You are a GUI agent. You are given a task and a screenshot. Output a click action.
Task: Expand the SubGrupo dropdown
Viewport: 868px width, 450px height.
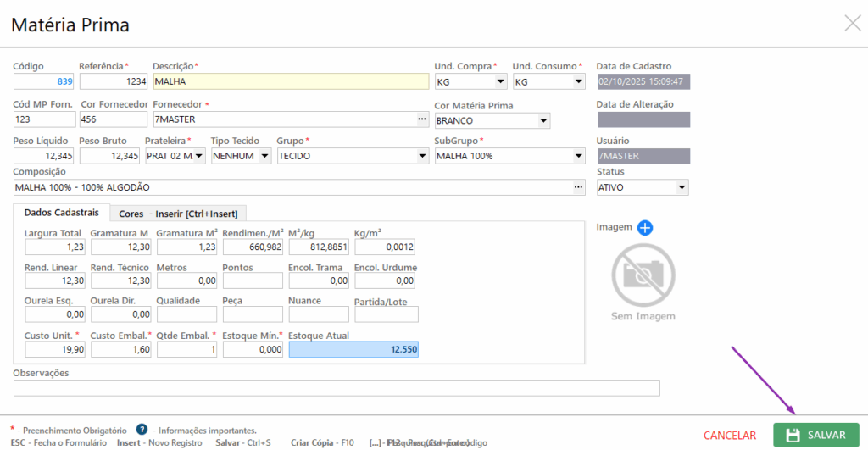(578, 156)
